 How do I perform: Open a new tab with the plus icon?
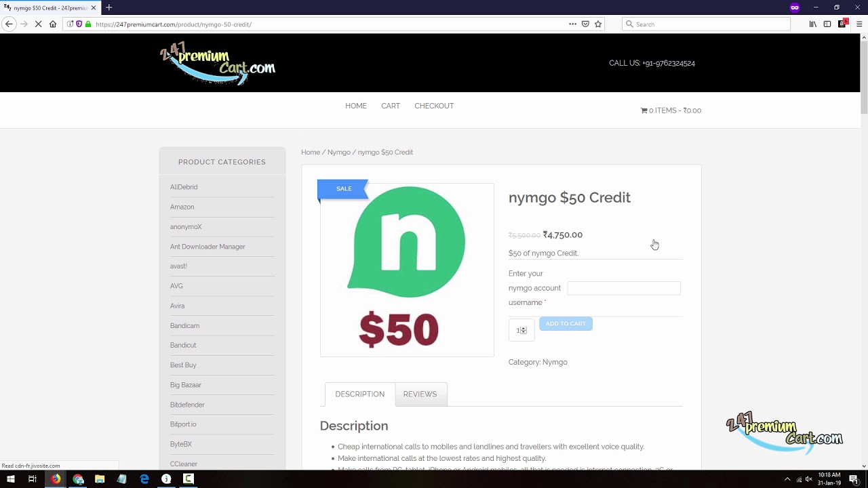coord(108,7)
